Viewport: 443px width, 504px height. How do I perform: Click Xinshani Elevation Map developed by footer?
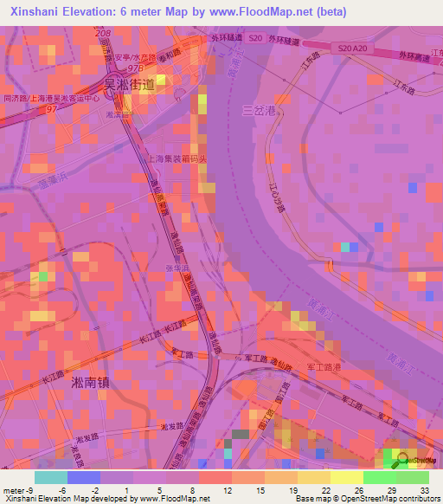pos(108,499)
